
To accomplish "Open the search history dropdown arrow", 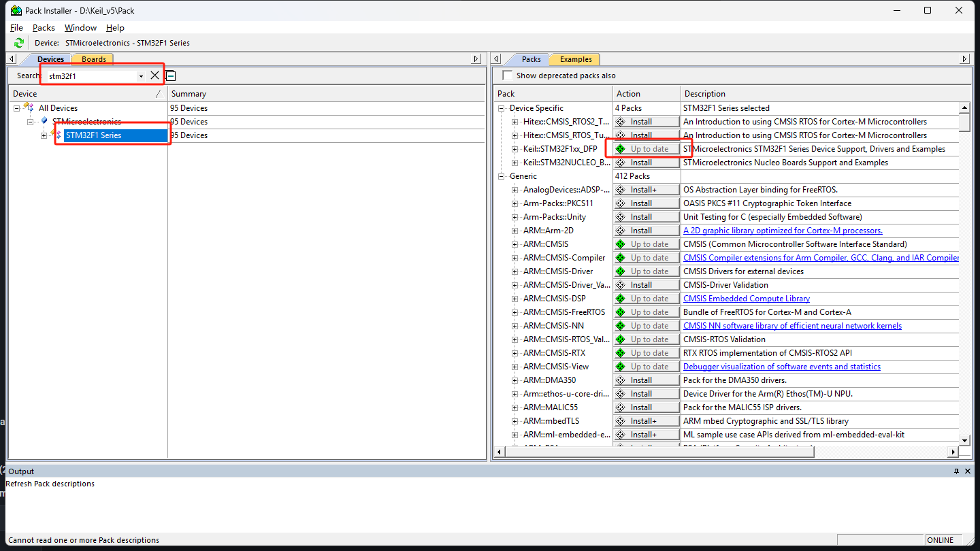I will click(141, 76).
